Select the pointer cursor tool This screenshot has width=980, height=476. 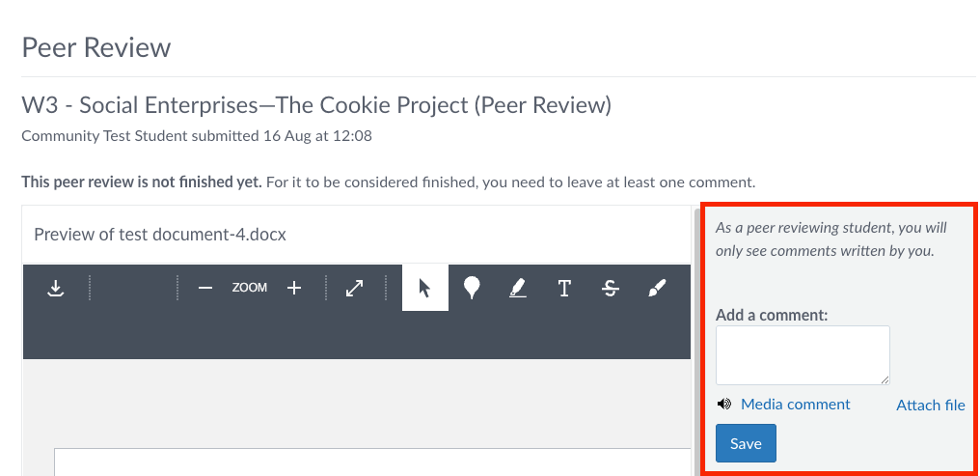coord(424,288)
